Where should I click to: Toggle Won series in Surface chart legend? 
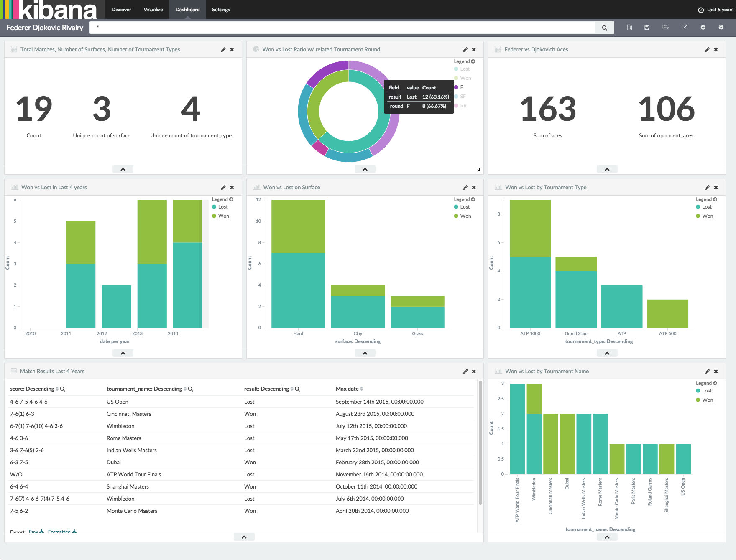(x=463, y=216)
